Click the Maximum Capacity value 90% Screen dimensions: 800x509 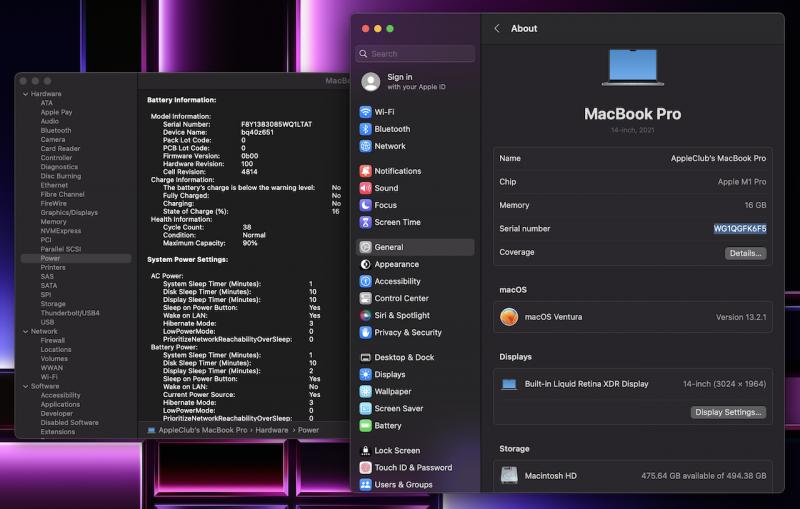coord(250,243)
